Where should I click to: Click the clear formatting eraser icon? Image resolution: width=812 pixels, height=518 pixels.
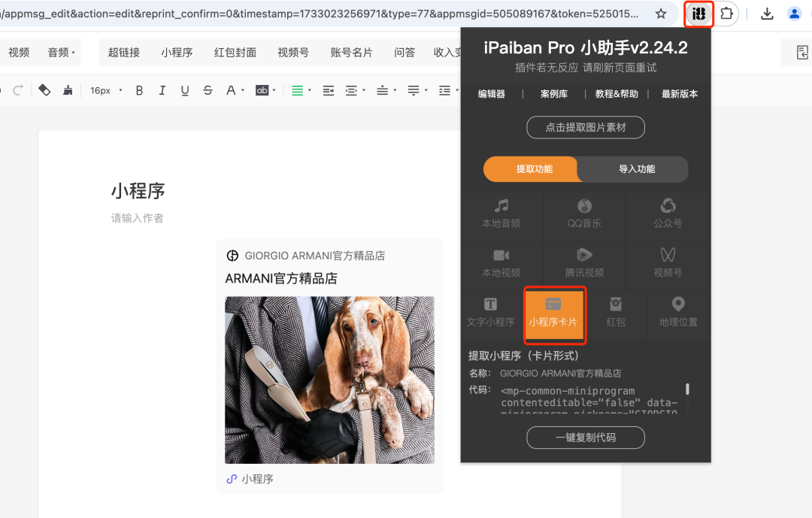tap(44, 90)
